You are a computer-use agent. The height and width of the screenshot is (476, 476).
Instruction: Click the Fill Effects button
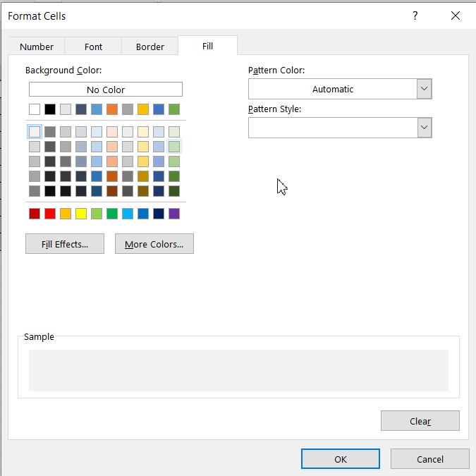(65, 244)
